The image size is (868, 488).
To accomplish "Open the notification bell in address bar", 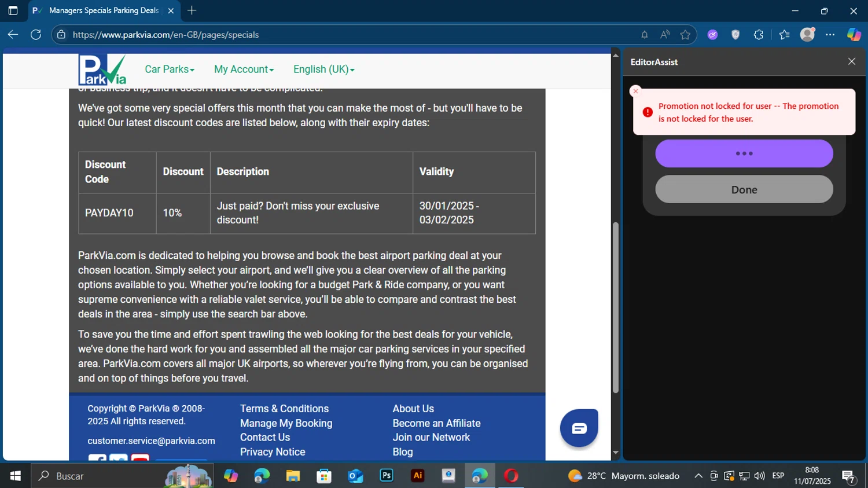I will [x=644, y=35].
